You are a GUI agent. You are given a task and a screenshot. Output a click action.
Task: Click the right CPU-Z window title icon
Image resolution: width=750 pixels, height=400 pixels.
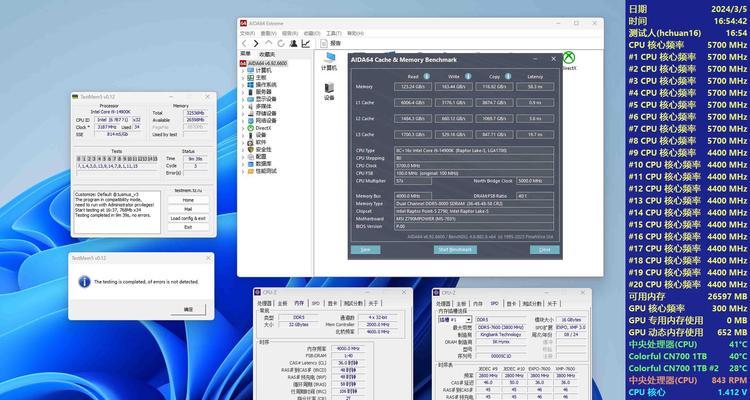[437, 293]
